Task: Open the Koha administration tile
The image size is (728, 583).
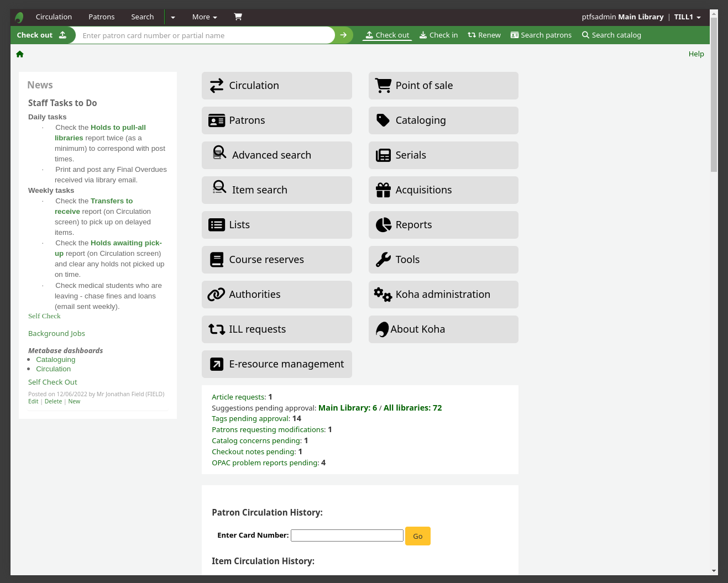Action: pos(443,295)
